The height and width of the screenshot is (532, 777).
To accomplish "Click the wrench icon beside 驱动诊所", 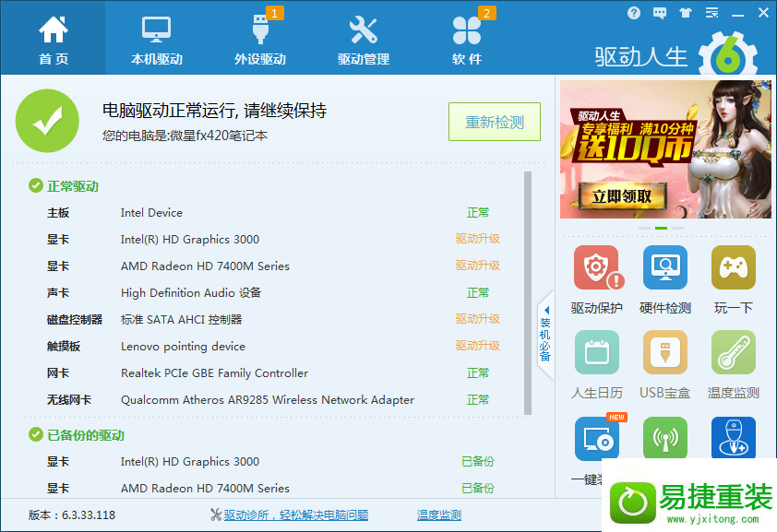I will (x=216, y=515).
